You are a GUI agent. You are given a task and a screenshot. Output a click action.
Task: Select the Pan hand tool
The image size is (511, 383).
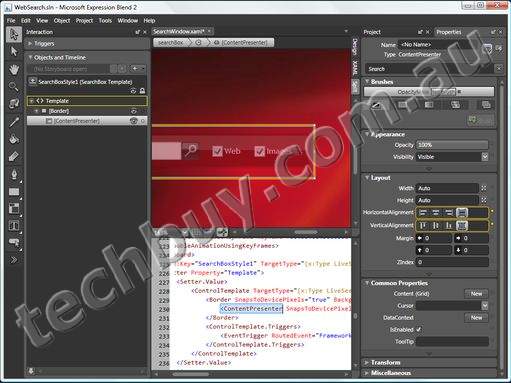coord(14,70)
